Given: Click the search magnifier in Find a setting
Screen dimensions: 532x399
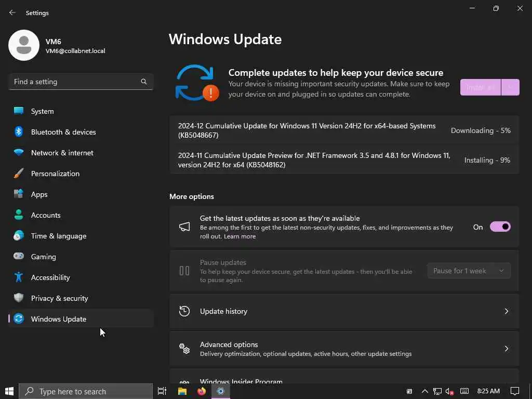Looking at the screenshot, I should click(143, 82).
